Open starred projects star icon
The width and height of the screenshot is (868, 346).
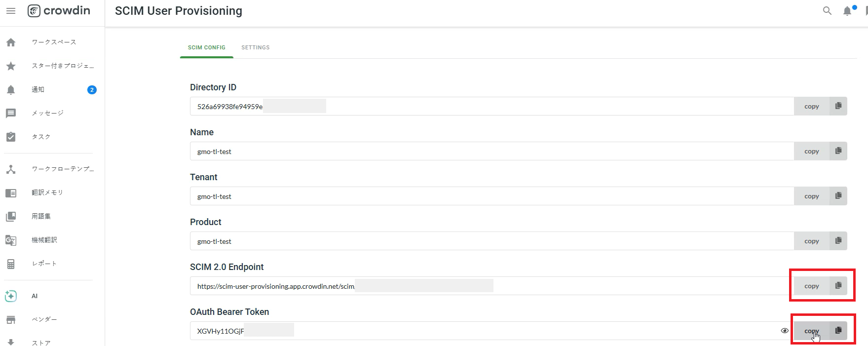[11, 66]
